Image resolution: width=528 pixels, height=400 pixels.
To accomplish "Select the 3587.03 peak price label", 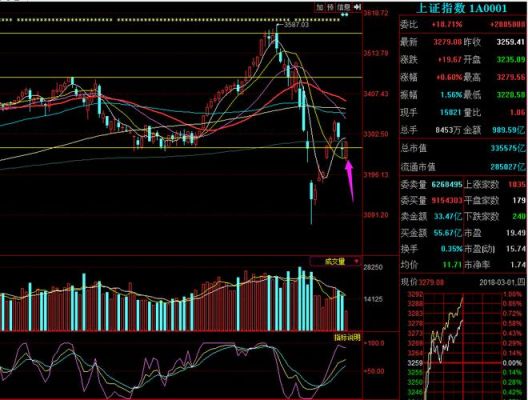I will coord(296,25).
